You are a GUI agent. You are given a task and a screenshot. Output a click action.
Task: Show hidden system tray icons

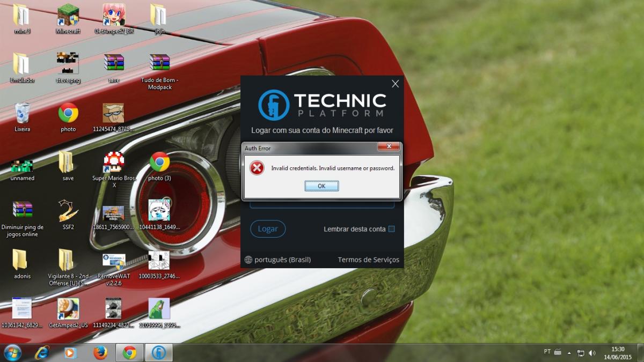click(x=569, y=353)
